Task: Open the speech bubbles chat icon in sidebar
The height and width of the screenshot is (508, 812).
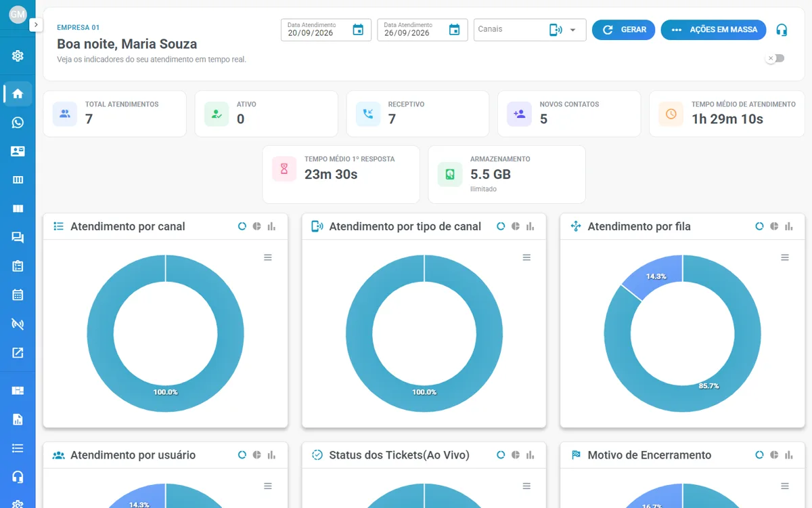Action: point(18,237)
